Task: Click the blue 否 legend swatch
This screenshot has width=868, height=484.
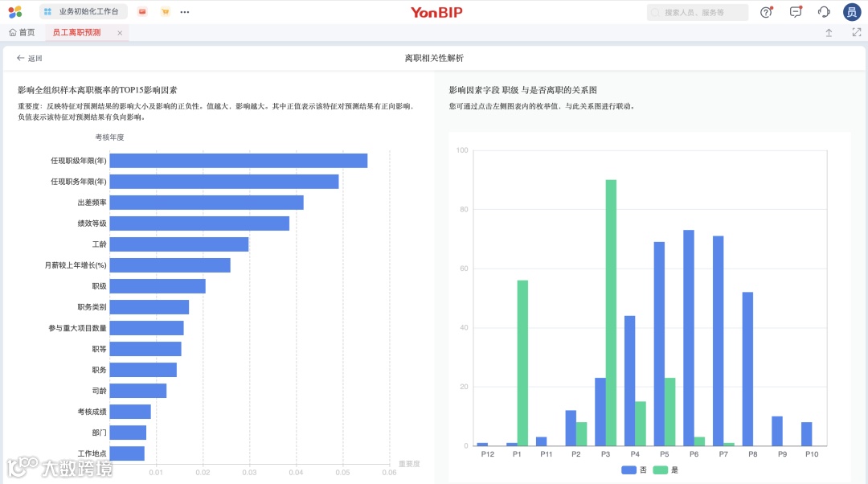Action: [628, 470]
